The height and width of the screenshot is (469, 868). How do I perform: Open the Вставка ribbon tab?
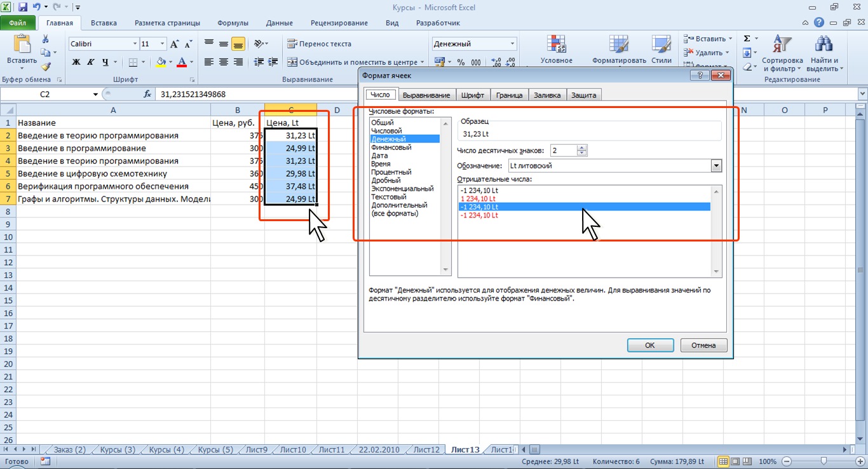(104, 23)
